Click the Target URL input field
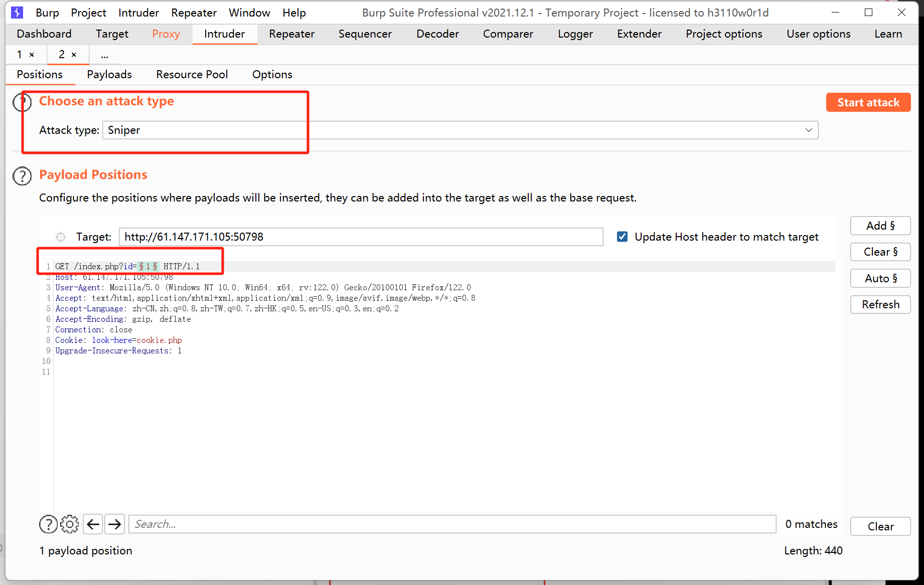The height and width of the screenshot is (585, 924). (x=361, y=237)
